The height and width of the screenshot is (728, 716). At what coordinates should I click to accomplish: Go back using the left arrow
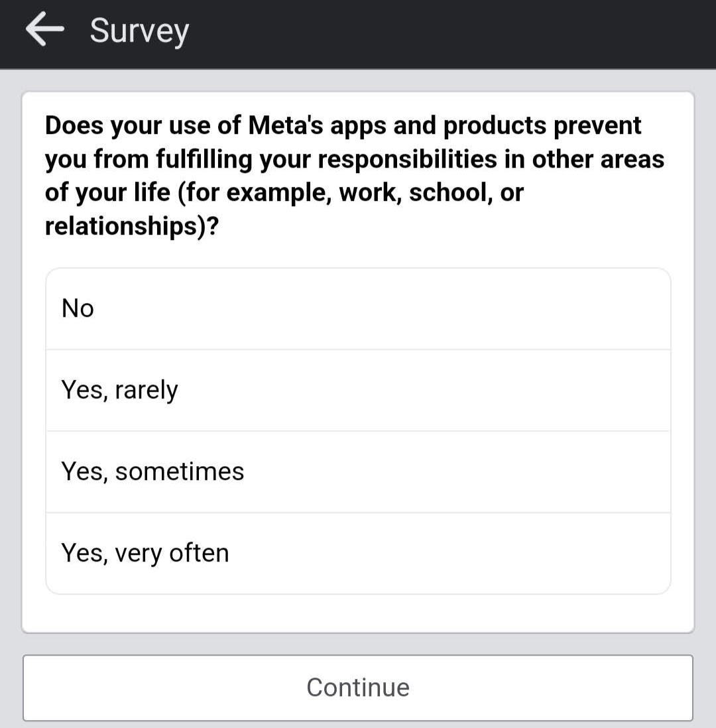[44, 29]
